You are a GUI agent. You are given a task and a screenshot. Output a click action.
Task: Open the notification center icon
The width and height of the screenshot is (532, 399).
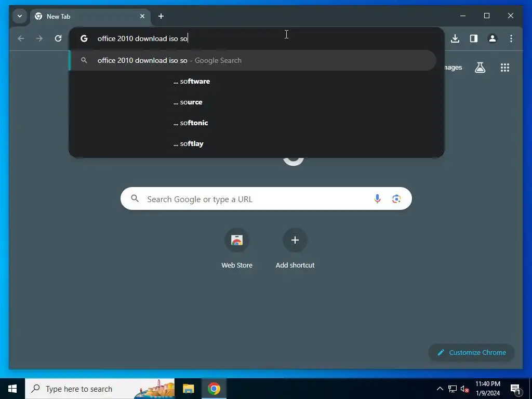[x=515, y=389]
